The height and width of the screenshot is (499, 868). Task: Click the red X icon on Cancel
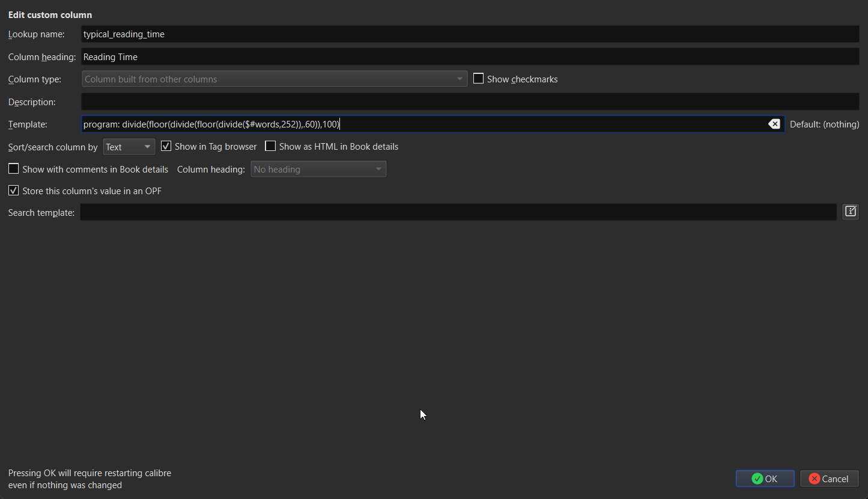tap(814, 479)
